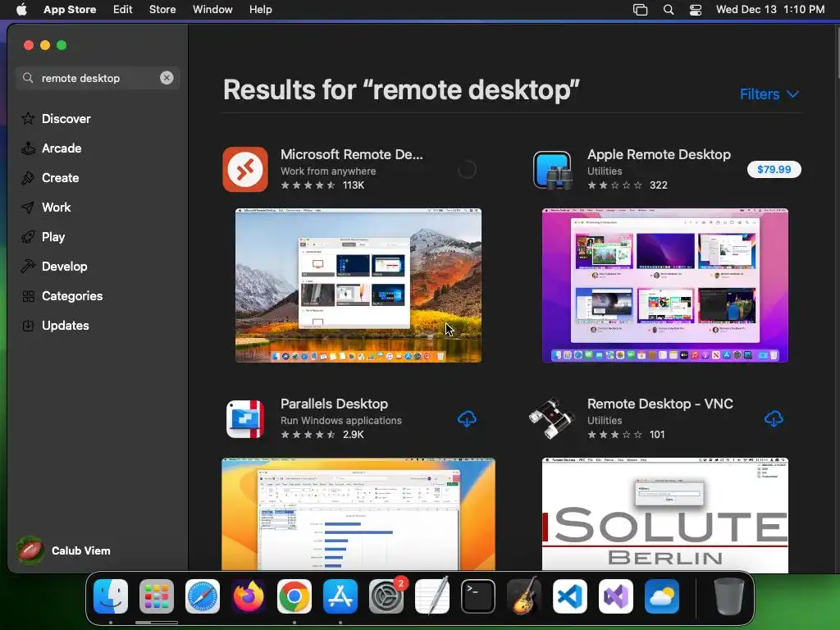Open the Parallels Desktop title link
840x630 pixels.
click(x=335, y=404)
